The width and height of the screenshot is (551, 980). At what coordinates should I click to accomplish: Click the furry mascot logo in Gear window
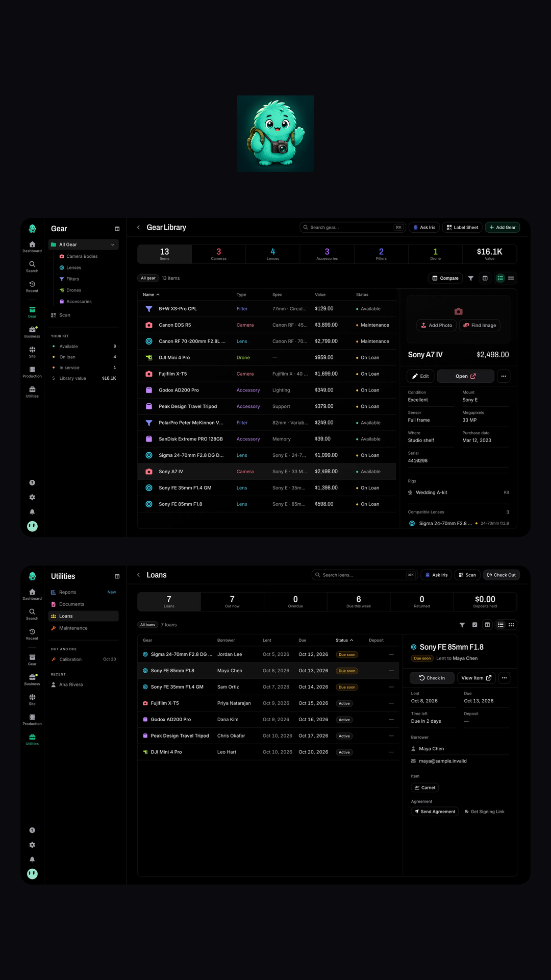[x=32, y=228]
